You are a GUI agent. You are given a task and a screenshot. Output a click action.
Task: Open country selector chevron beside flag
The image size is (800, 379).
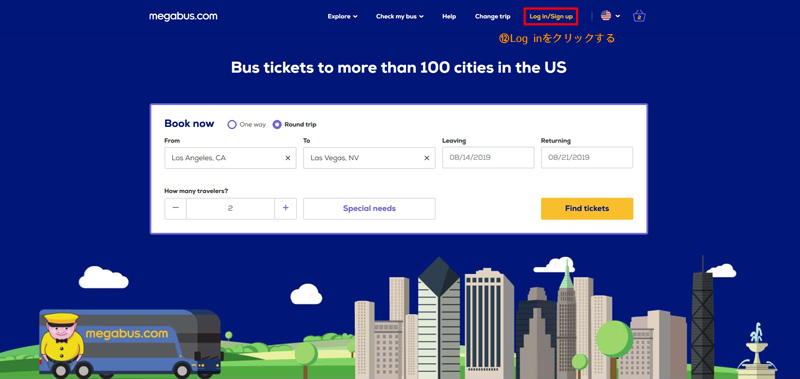pos(618,16)
